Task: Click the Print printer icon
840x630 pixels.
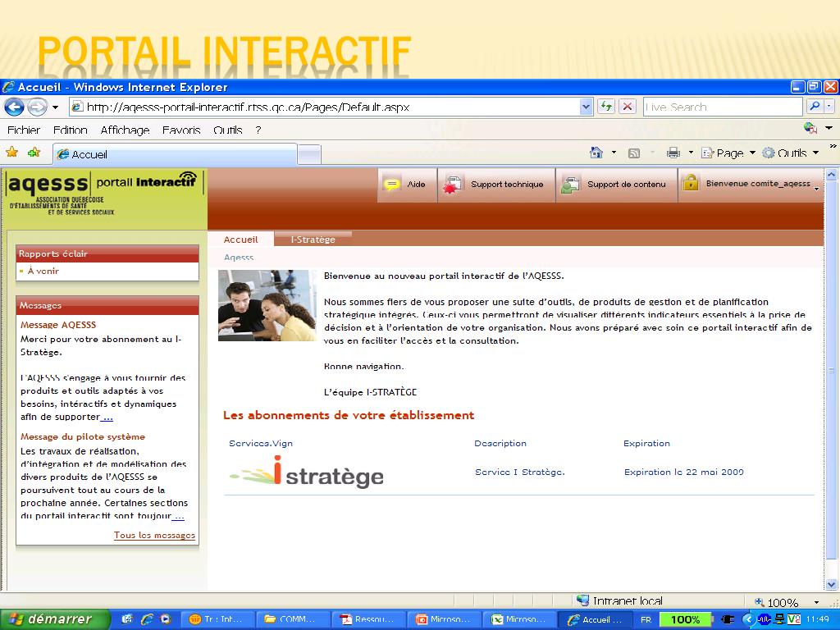Action: coord(673,153)
